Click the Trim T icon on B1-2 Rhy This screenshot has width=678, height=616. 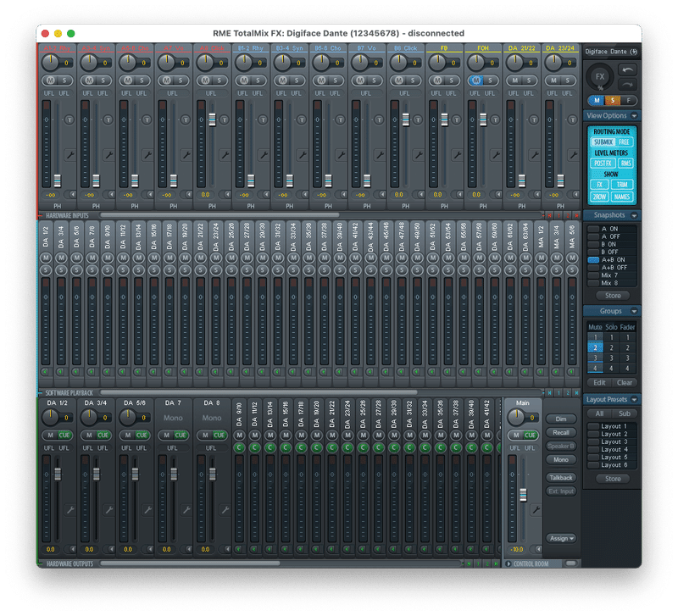[x=263, y=119]
